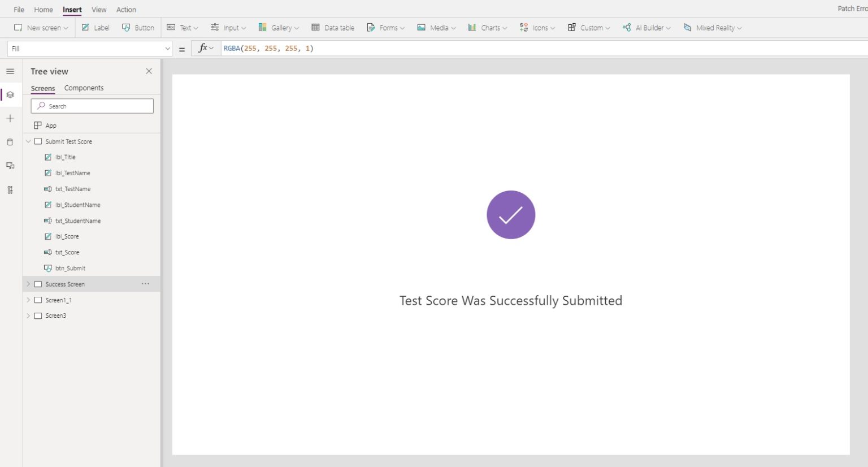Screen dimensions: 868x467
Task: Click New screen in the toolbar
Action: [40, 27]
